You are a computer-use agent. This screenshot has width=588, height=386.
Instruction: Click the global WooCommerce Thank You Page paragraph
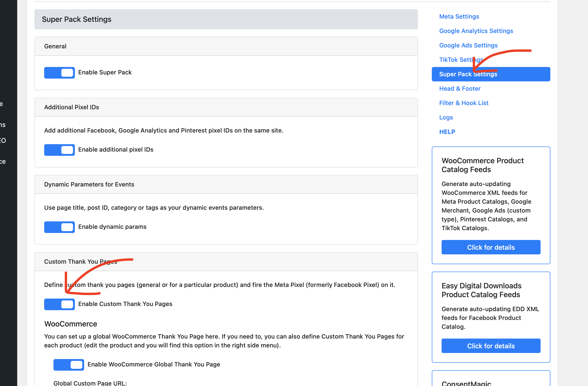[224, 341]
